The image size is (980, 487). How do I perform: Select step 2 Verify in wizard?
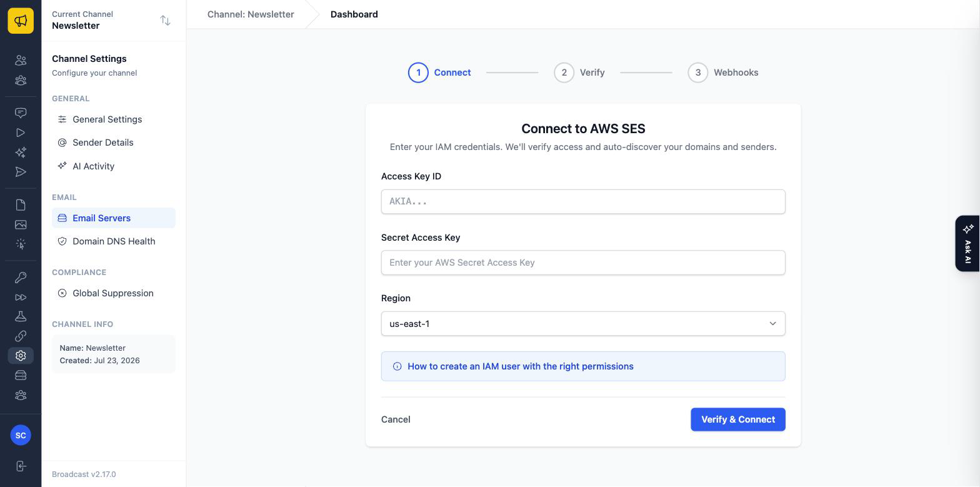pos(579,73)
